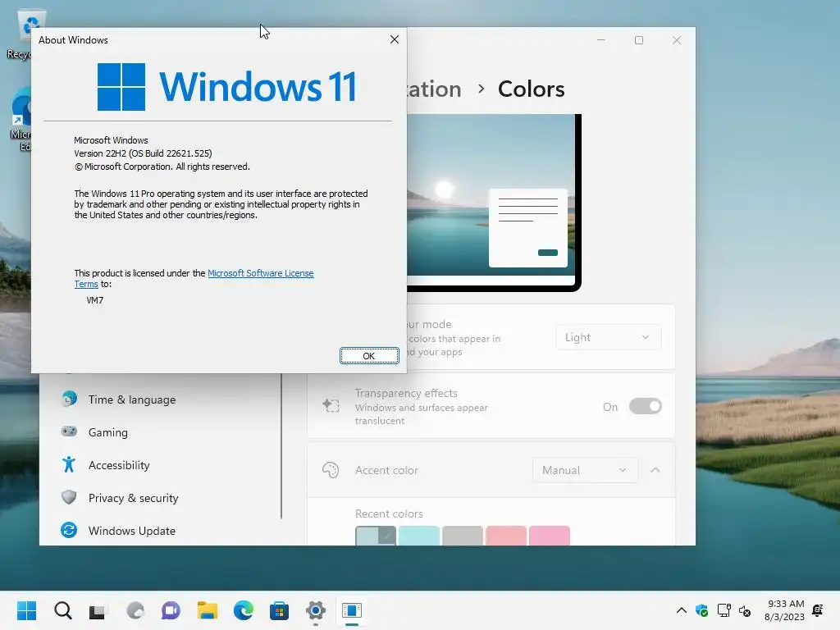The height and width of the screenshot is (630, 840).
Task: Open Windows Security tray icon
Action: coord(702,610)
